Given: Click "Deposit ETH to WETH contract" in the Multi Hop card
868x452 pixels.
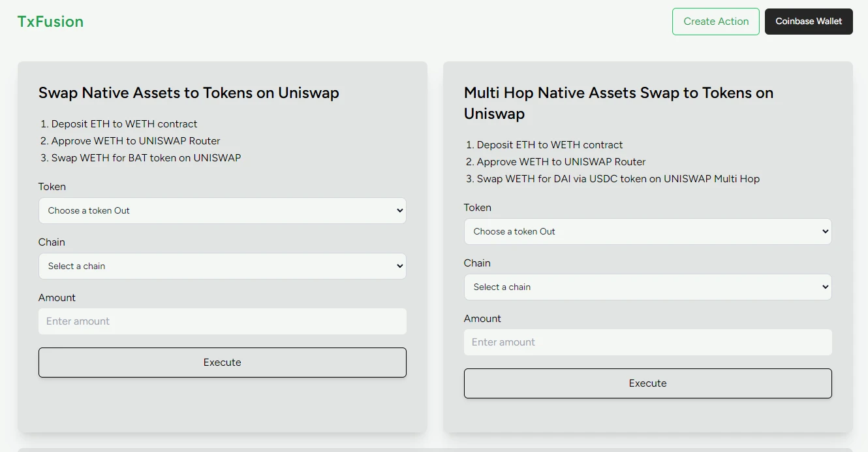Looking at the screenshot, I should coord(550,145).
